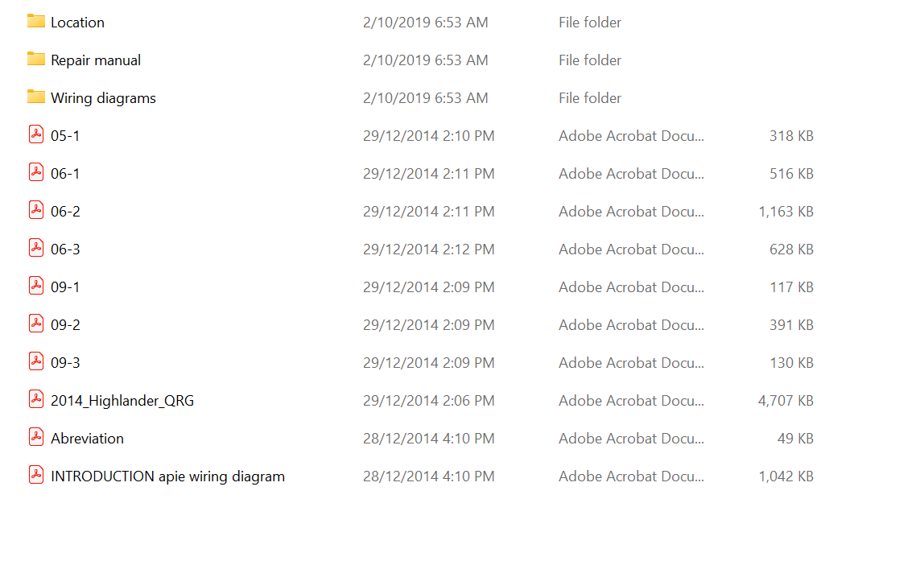The image size is (924, 565).
Task: Click the PDF icon beside 06-2
Action: pyautogui.click(x=36, y=210)
